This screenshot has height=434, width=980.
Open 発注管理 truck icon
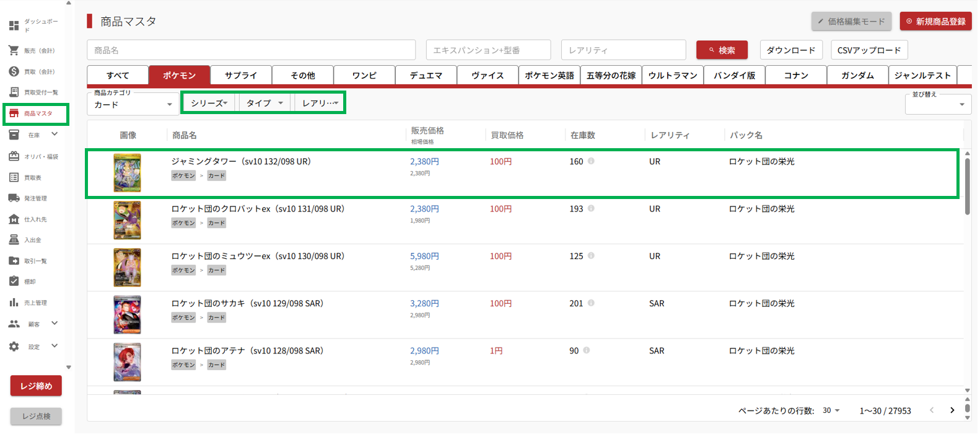point(14,198)
